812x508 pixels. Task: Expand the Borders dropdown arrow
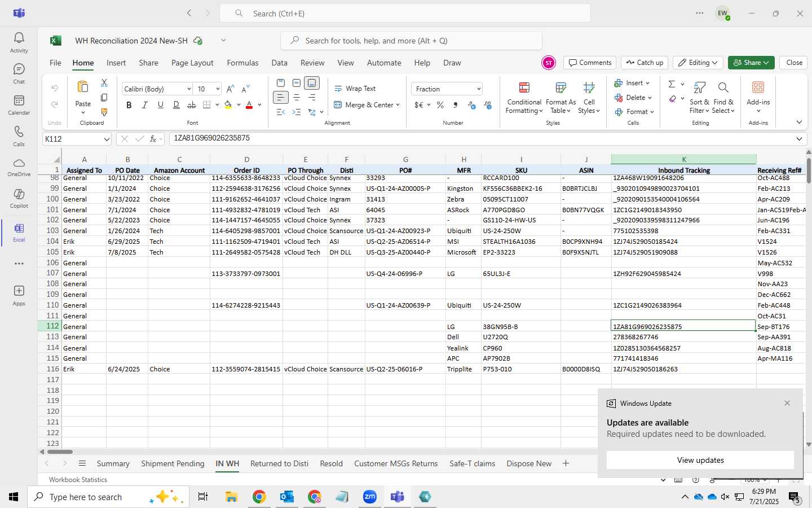(x=217, y=105)
